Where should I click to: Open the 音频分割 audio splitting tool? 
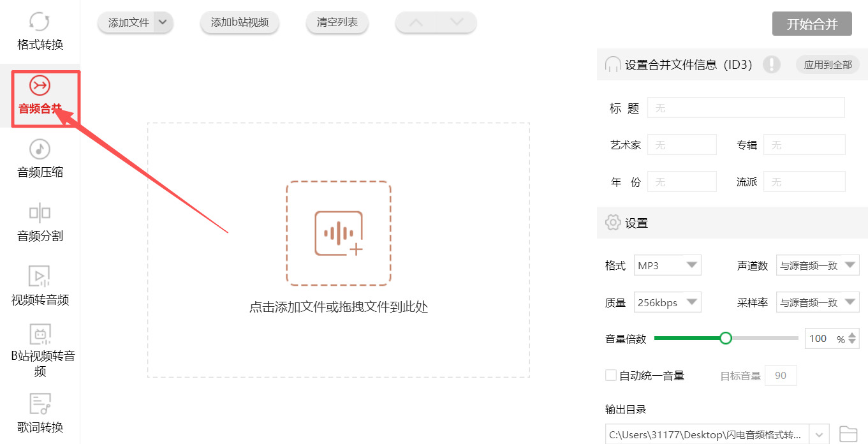pyautogui.click(x=39, y=222)
